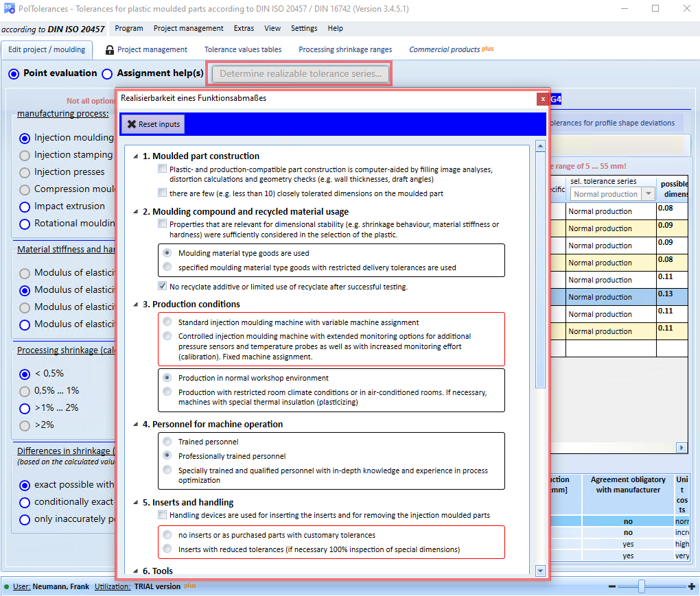
Task: Open the Extras menu
Action: (x=244, y=29)
